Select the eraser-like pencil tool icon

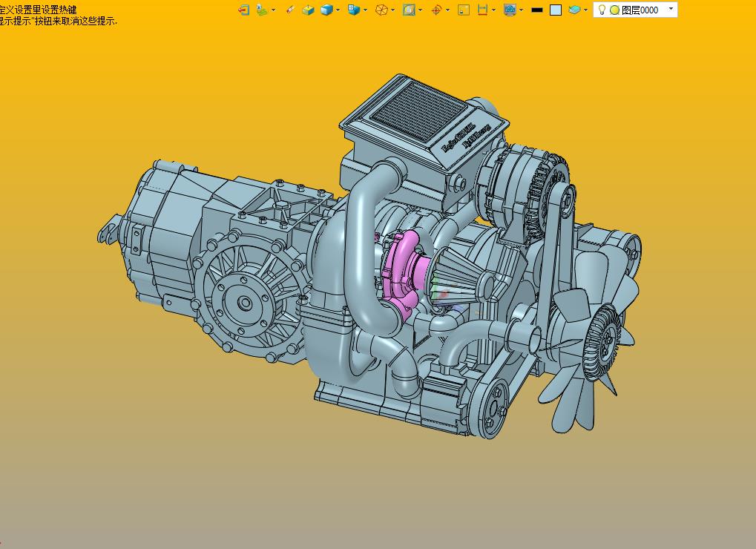coord(289,10)
